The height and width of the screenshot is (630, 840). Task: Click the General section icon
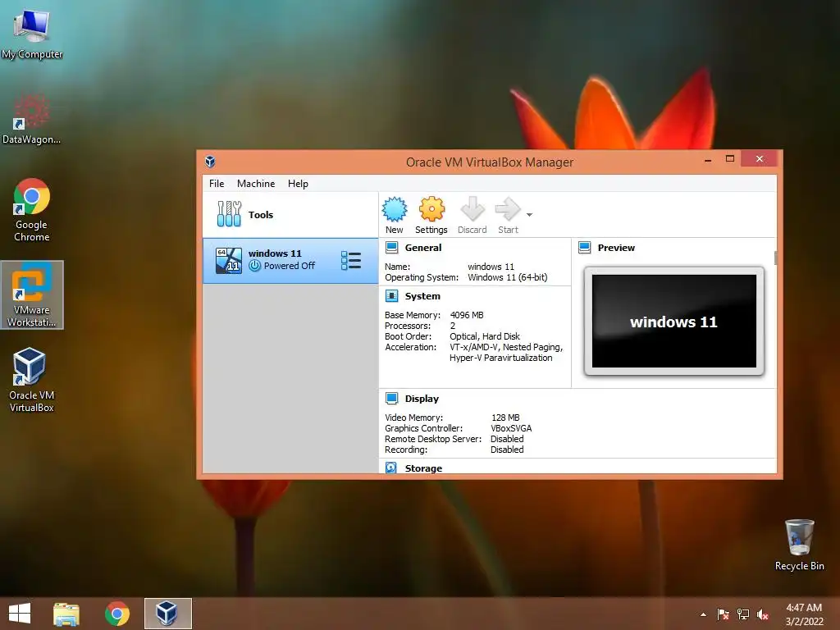pos(391,248)
